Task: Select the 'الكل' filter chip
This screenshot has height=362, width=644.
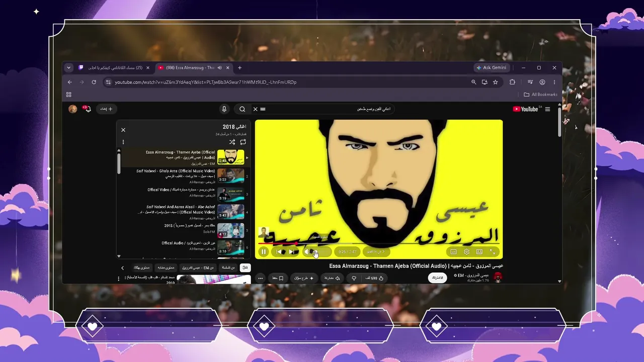Action: 245,267
